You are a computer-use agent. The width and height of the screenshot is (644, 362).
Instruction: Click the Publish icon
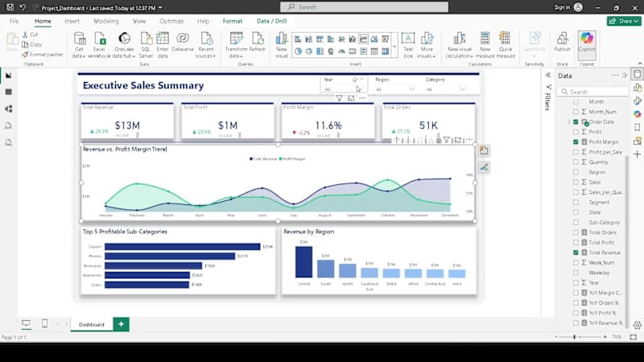click(x=562, y=39)
